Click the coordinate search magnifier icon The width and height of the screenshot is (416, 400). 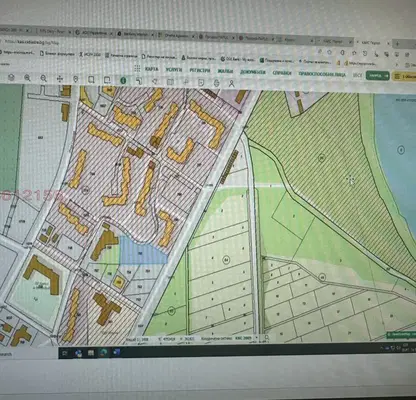(x=267, y=338)
